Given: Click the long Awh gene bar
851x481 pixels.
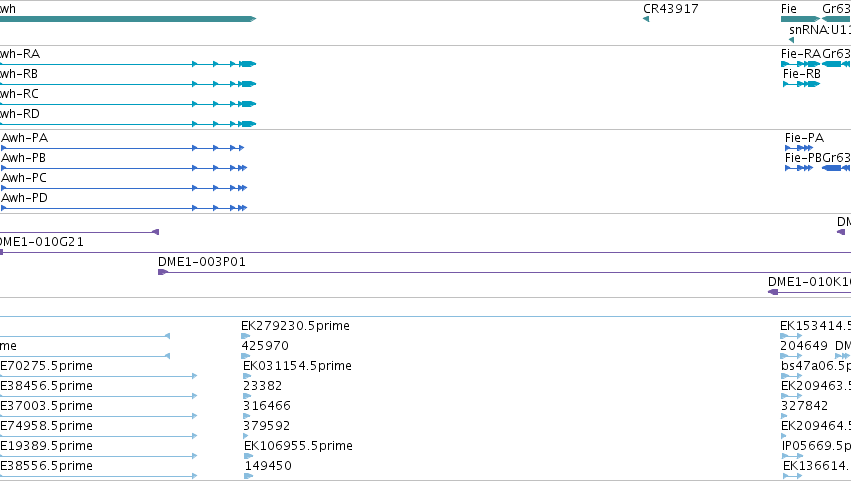Looking at the screenshot, I should click(x=128, y=19).
